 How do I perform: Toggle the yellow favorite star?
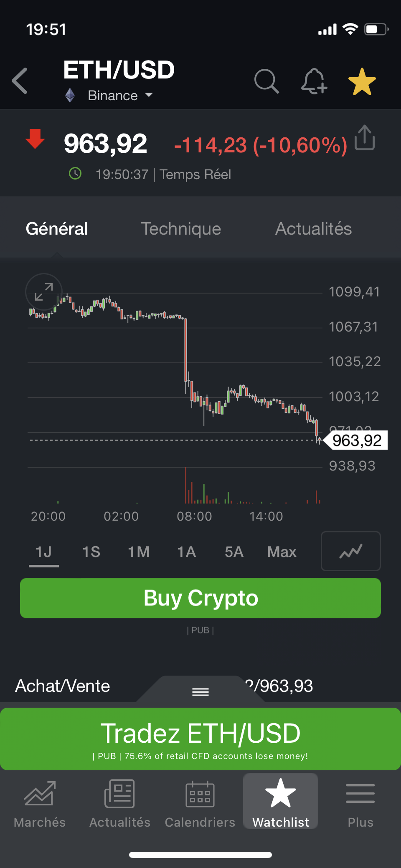[362, 81]
